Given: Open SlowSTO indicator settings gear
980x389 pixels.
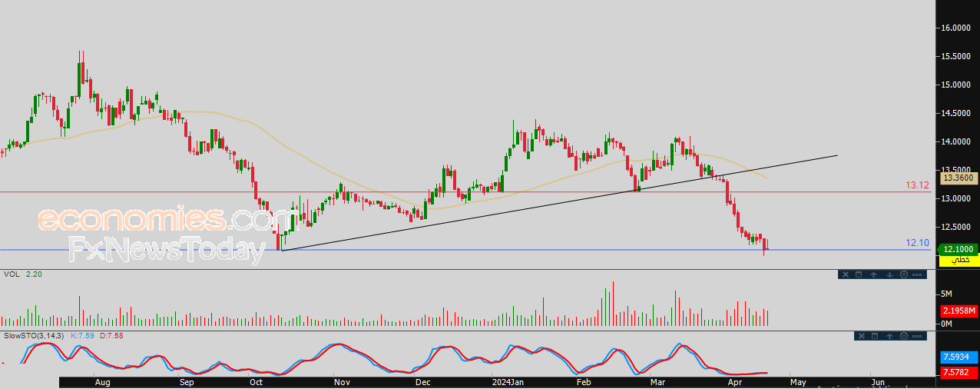Looking at the screenshot, I should click(x=904, y=336).
